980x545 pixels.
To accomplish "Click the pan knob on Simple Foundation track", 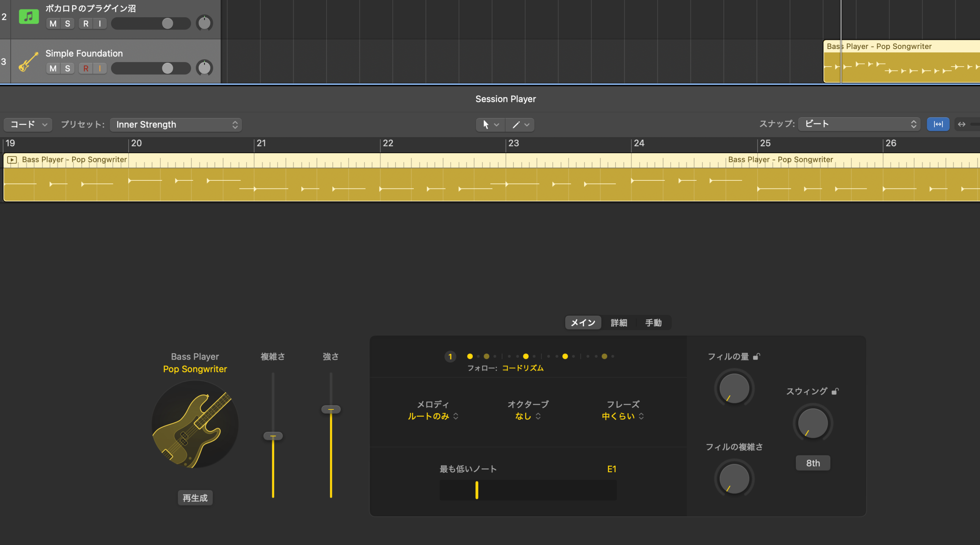I will [204, 68].
